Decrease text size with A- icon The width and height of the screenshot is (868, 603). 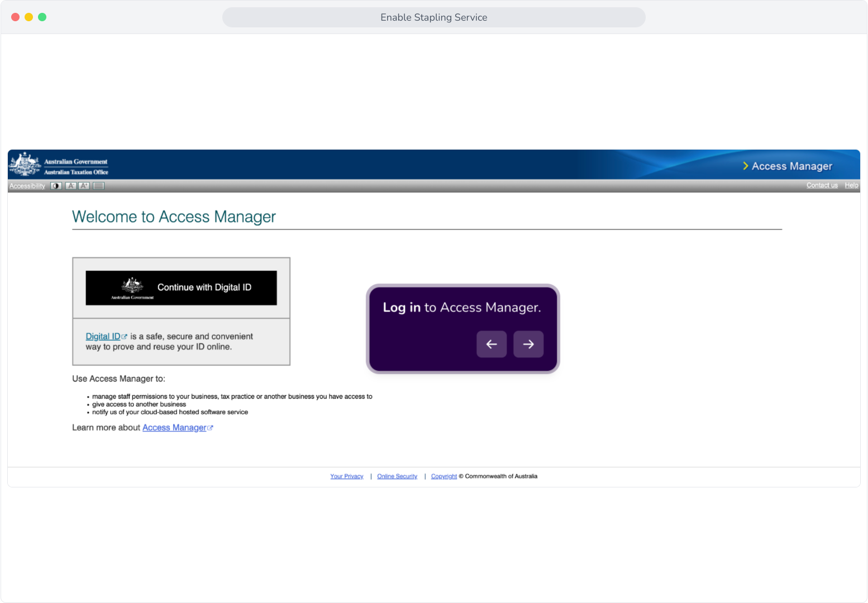point(71,186)
